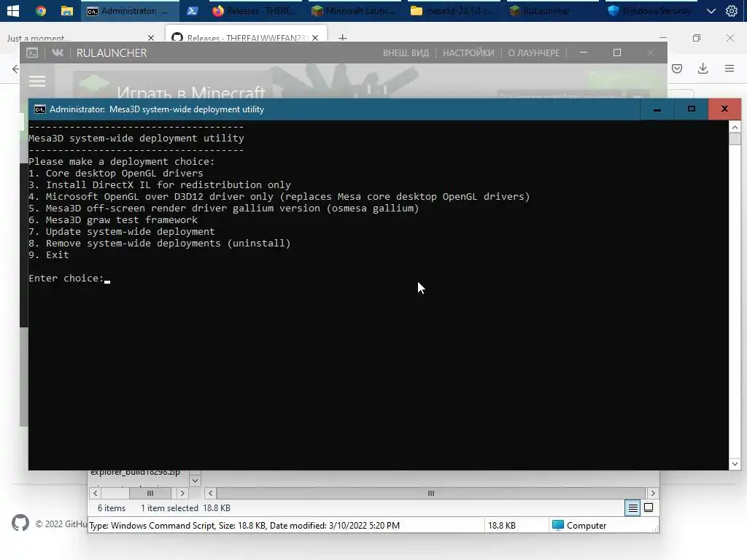This screenshot has width=747, height=560.
Task: Click '1 item selected 18.8 KB' text
Action: 185,508
